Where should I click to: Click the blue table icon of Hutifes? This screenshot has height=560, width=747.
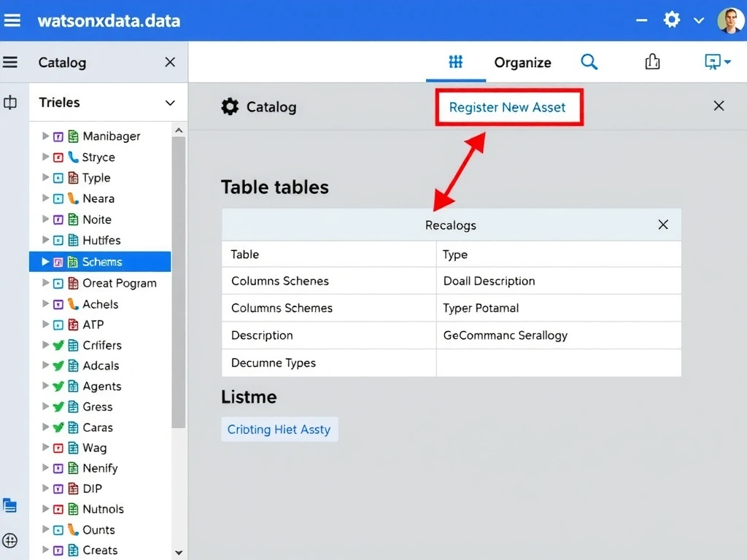(x=73, y=240)
